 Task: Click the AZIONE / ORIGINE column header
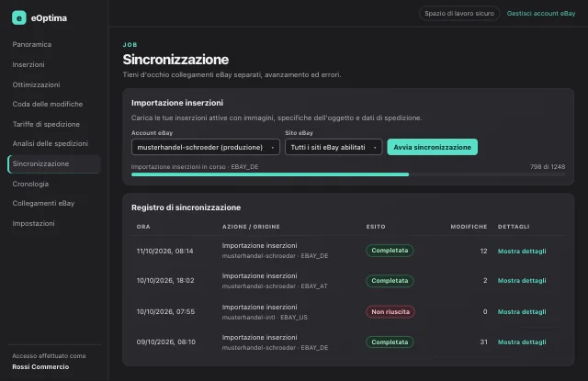pyautogui.click(x=251, y=227)
